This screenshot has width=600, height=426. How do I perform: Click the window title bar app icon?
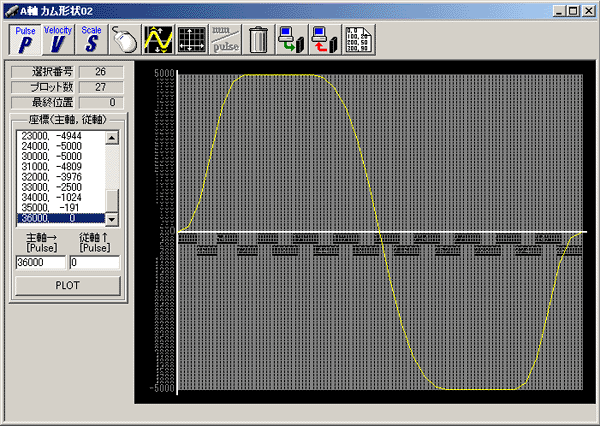tap(11, 11)
